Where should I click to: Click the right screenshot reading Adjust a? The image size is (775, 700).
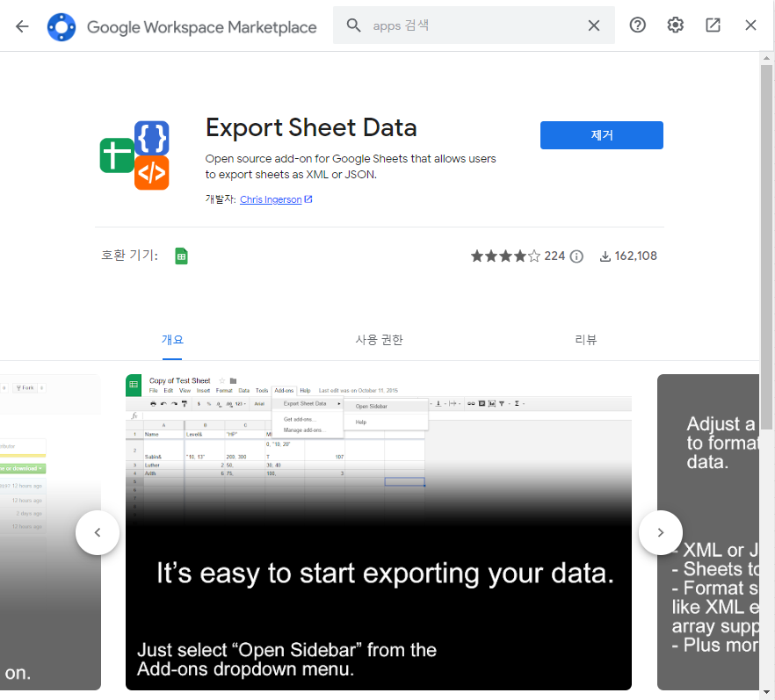[x=708, y=532]
